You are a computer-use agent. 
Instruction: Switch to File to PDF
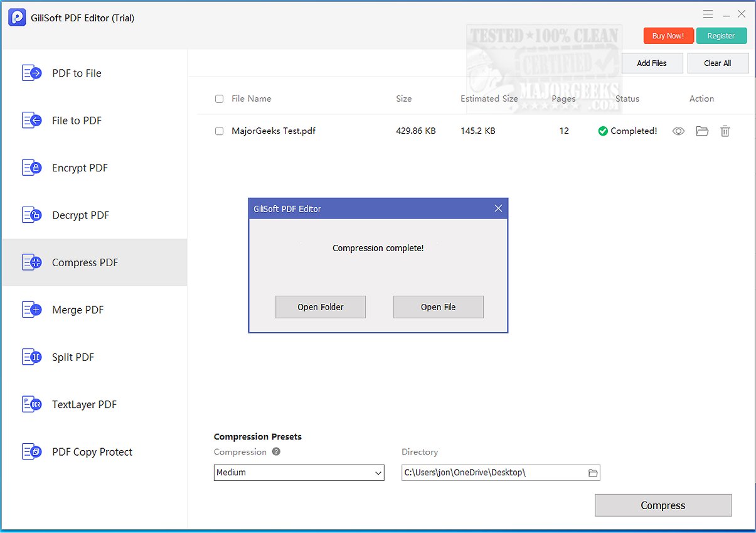click(x=94, y=121)
